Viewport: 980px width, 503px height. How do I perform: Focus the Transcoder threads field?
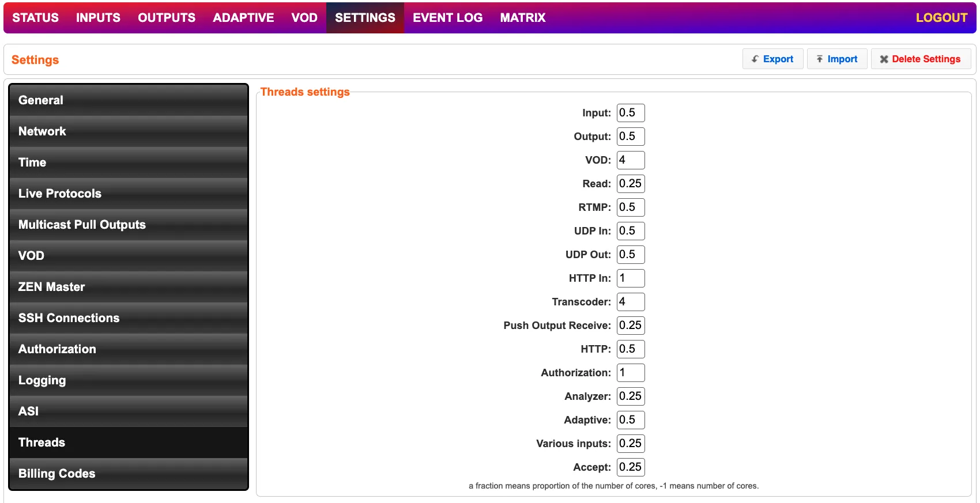pyautogui.click(x=630, y=302)
